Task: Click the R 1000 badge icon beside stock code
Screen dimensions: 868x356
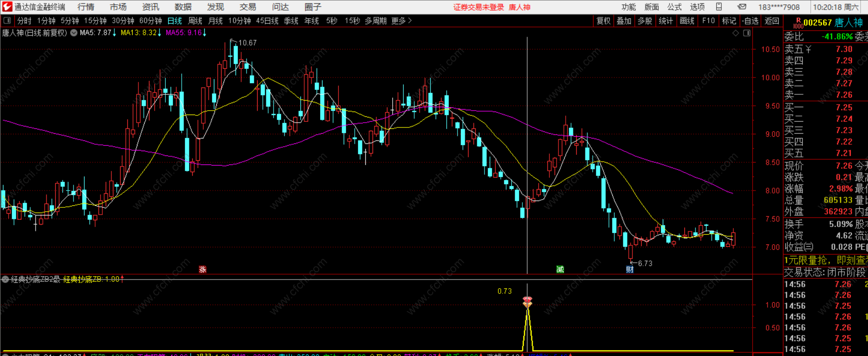Action: tap(798, 23)
